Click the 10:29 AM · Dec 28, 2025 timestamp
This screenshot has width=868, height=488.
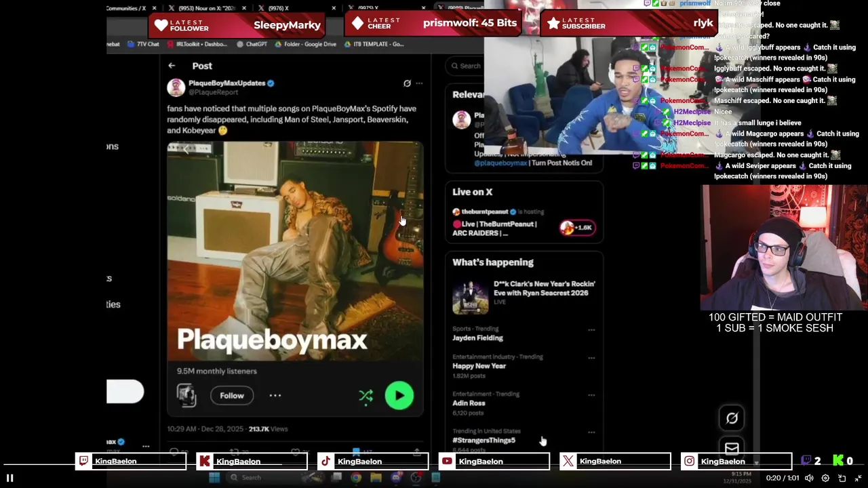click(x=206, y=429)
